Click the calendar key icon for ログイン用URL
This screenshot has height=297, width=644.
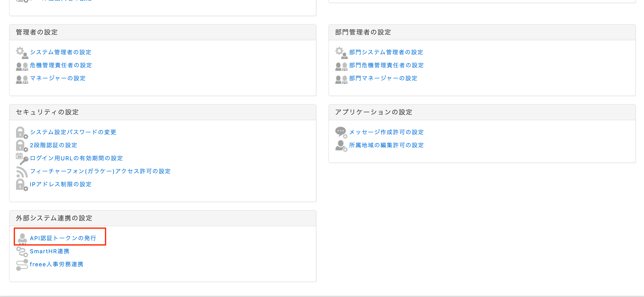click(22, 159)
